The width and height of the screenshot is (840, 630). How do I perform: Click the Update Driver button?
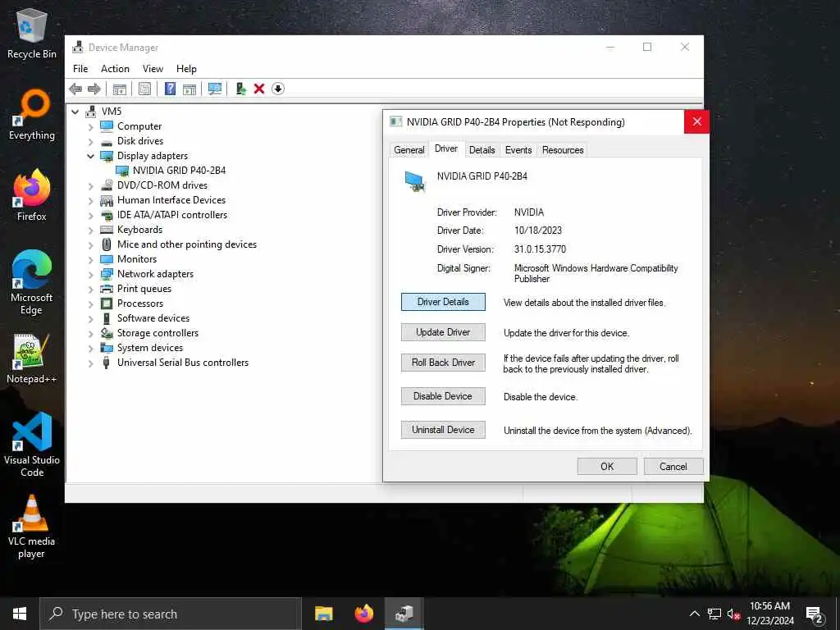coord(443,332)
